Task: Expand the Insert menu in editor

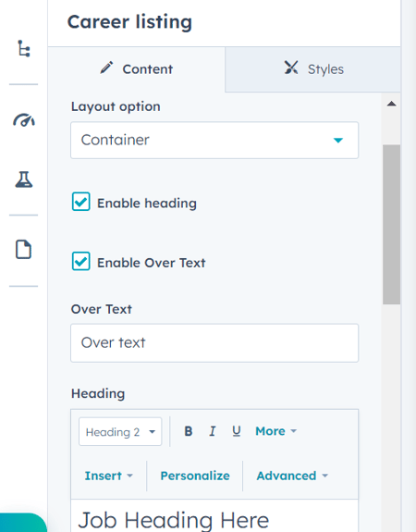Action: point(108,476)
